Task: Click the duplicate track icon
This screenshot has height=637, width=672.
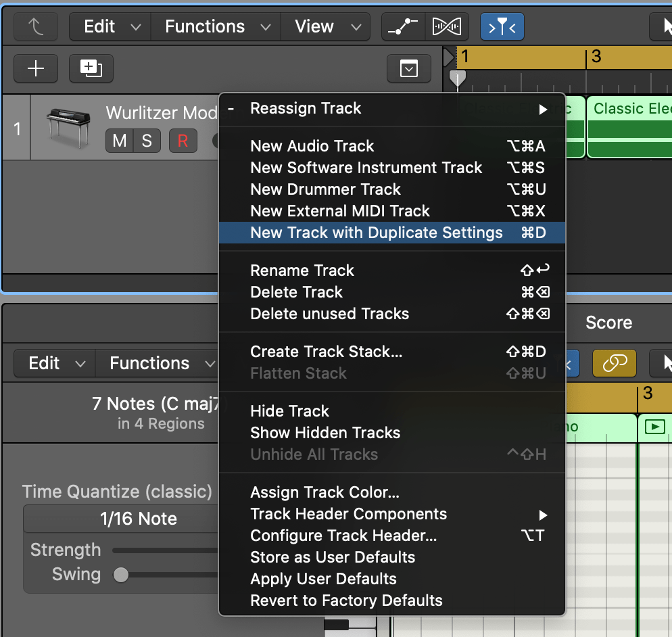Action: coord(91,68)
